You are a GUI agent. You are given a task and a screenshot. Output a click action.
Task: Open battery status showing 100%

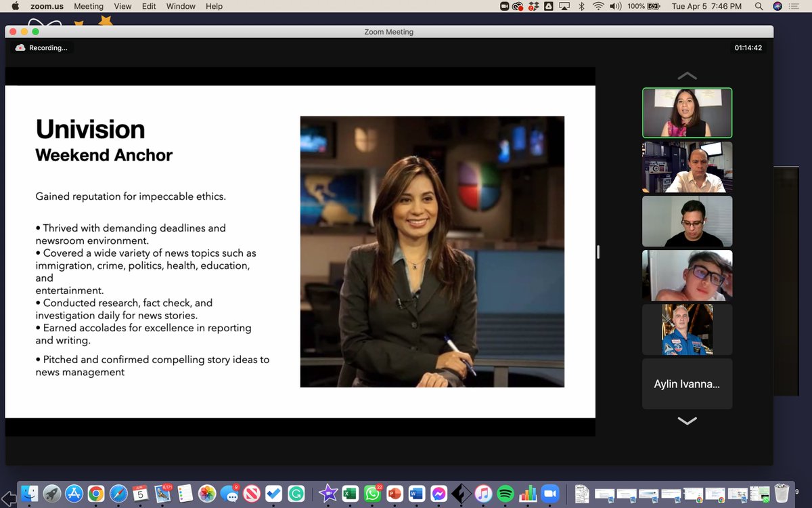[644, 6]
